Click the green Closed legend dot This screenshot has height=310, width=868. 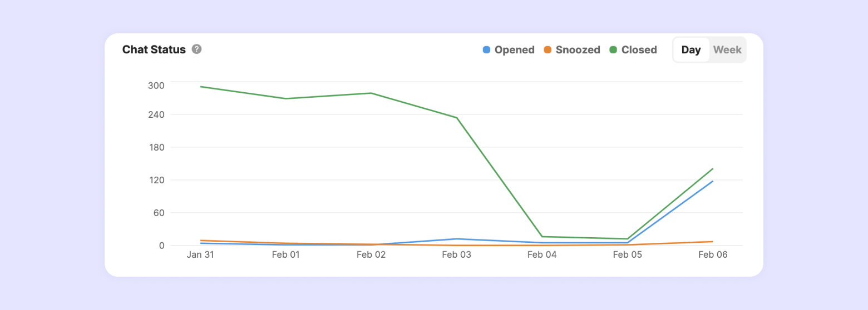pos(613,50)
